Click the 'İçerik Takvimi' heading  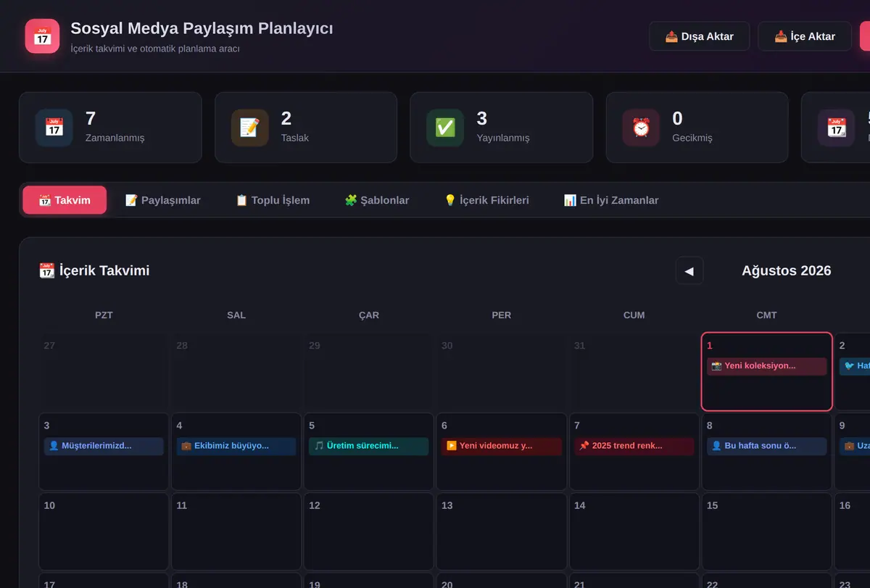(x=94, y=270)
